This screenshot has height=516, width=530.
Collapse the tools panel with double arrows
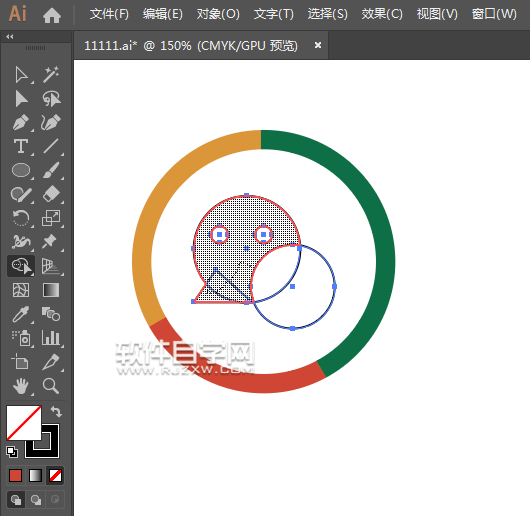(9, 37)
